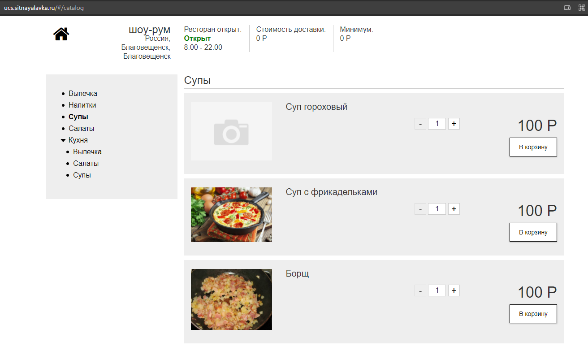The image size is (588, 364).
Task: Click the Борщ quantity input field
Action: [437, 290]
